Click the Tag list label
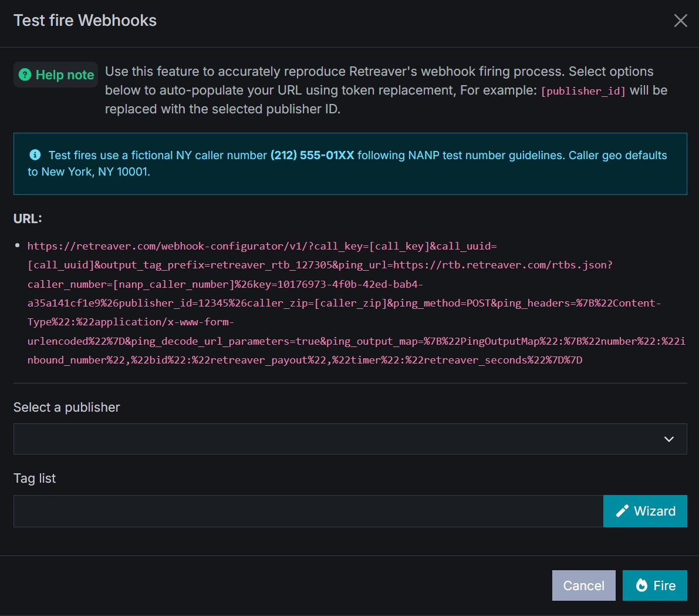This screenshot has height=616, width=699. [x=35, y=479]
